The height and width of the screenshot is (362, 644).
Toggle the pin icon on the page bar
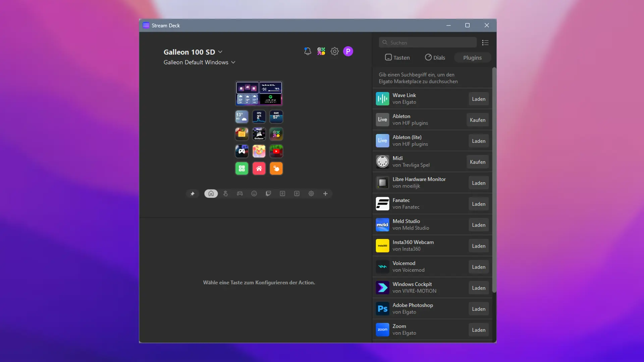click(193, 193)
